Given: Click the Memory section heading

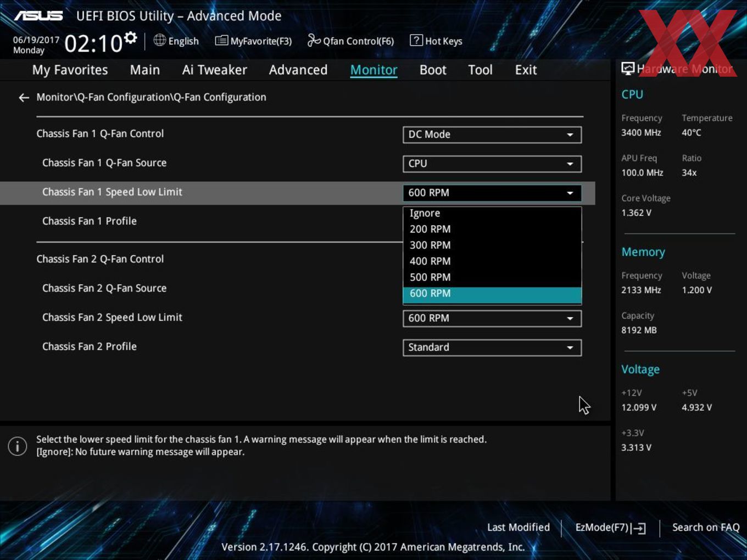Looking at the screenshot, I should [643, 252].
